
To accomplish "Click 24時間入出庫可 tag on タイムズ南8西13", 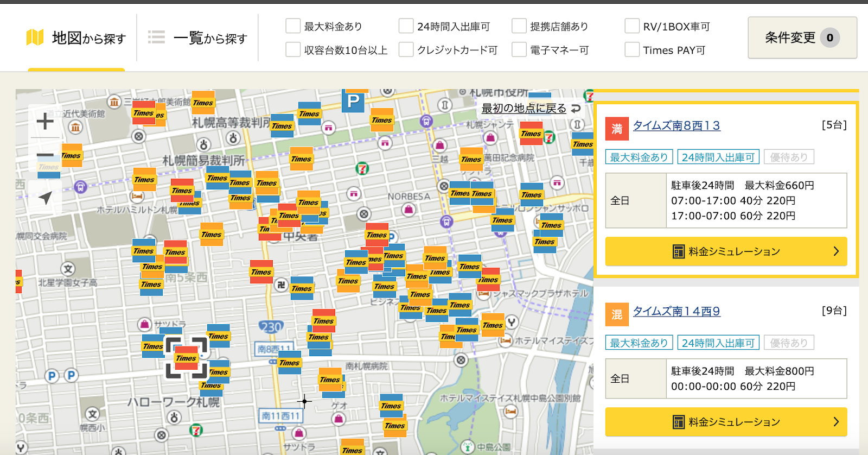I will 718,157.
